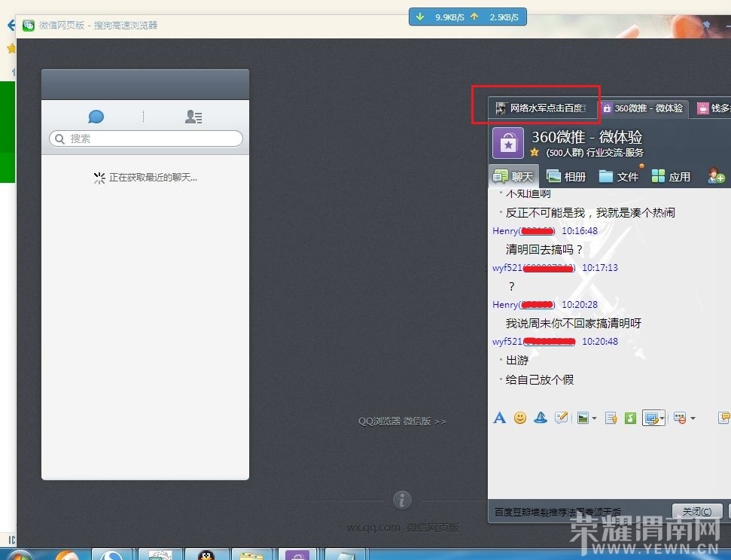The width and height of the screenshot is (731, 560).
Task: Expand the send picture dropdown arrow
Action: (x=595, y=418)
